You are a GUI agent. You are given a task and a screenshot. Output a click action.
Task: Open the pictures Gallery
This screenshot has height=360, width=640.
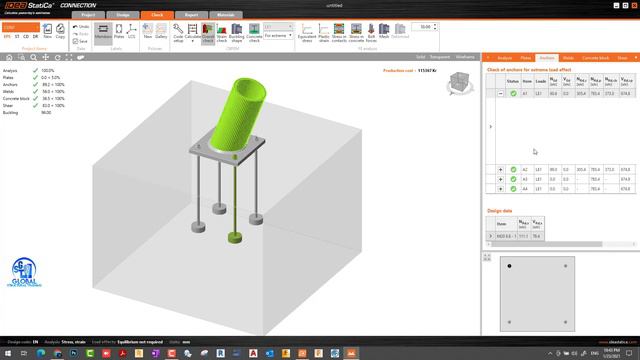[161, 31]
